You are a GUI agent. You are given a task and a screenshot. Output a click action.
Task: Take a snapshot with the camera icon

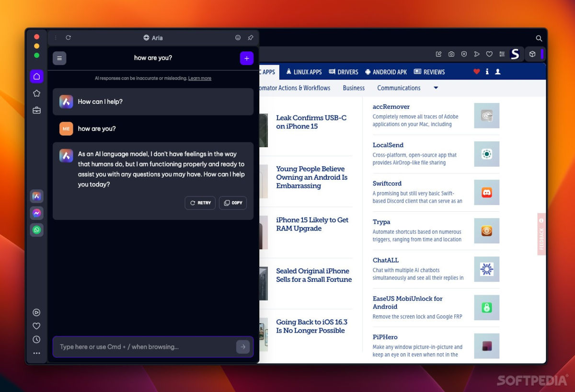click(451, 54)
